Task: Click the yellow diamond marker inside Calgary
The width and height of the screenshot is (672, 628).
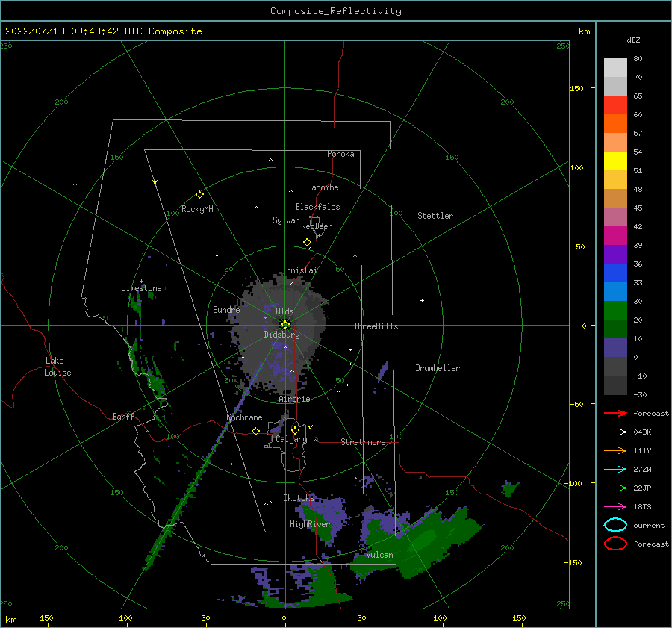Action: click(295, 430)
